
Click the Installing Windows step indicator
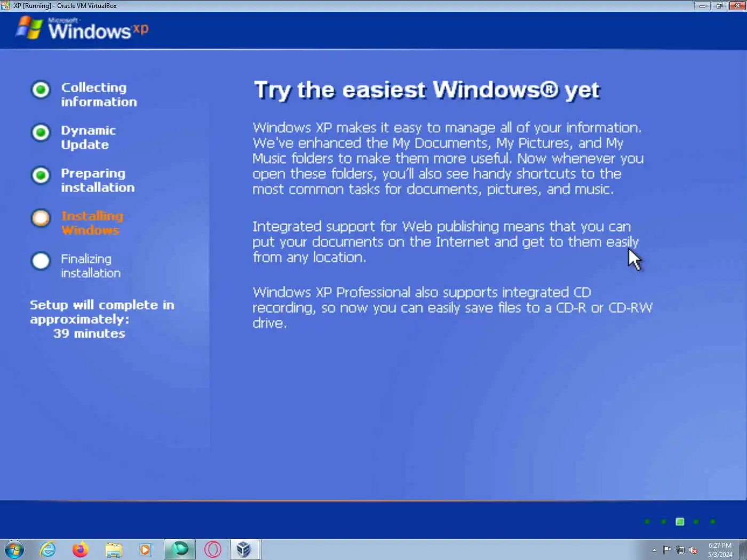(x=41, y=218)
